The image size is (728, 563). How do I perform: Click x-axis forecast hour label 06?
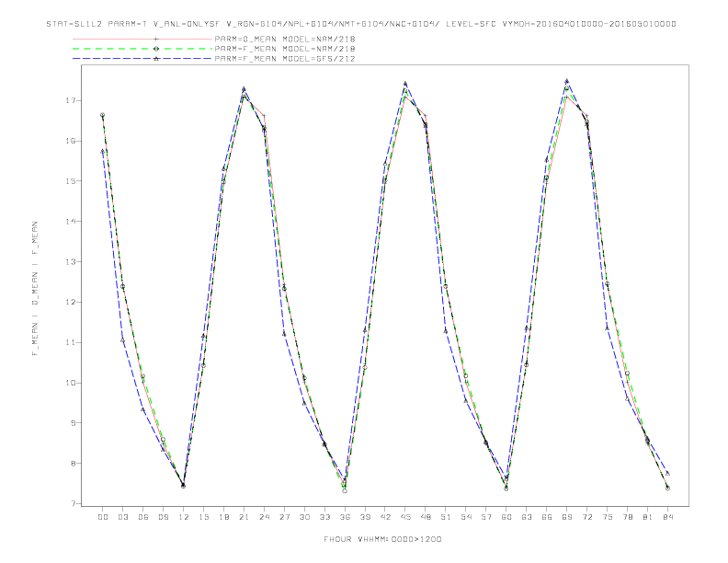coord(143,517)
